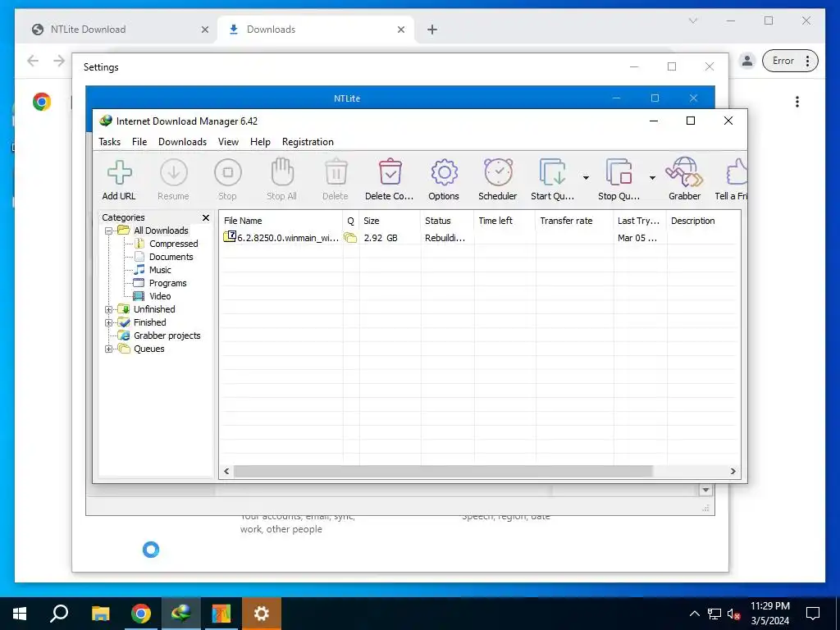Image resolution: width=840 pixels, height=630 pixels.
Task: Click the scroll left arrow in download list
Action: tap(226, 472)
